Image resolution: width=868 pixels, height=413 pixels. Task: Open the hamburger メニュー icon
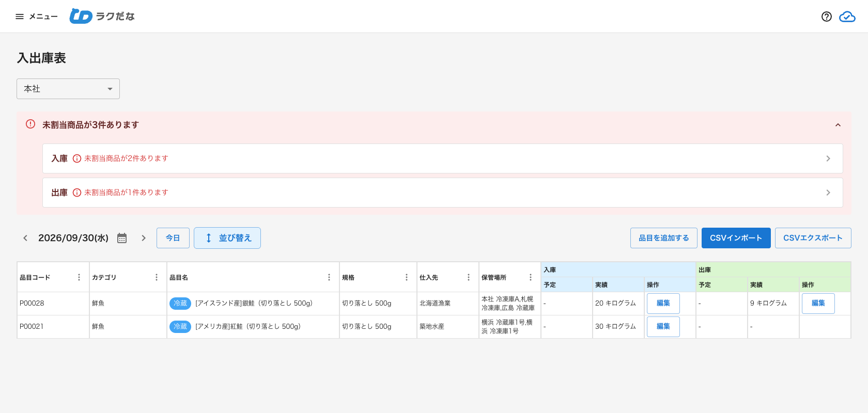20,17
